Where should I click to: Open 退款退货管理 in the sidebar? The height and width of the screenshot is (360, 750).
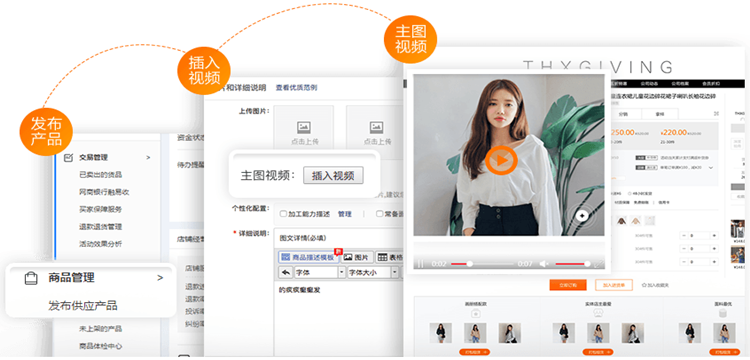tap(100, 227)
